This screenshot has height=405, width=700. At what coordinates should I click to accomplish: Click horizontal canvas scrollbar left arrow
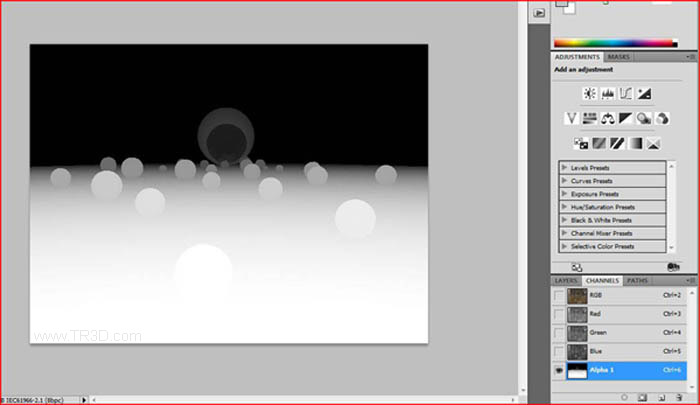coord(93,400)
